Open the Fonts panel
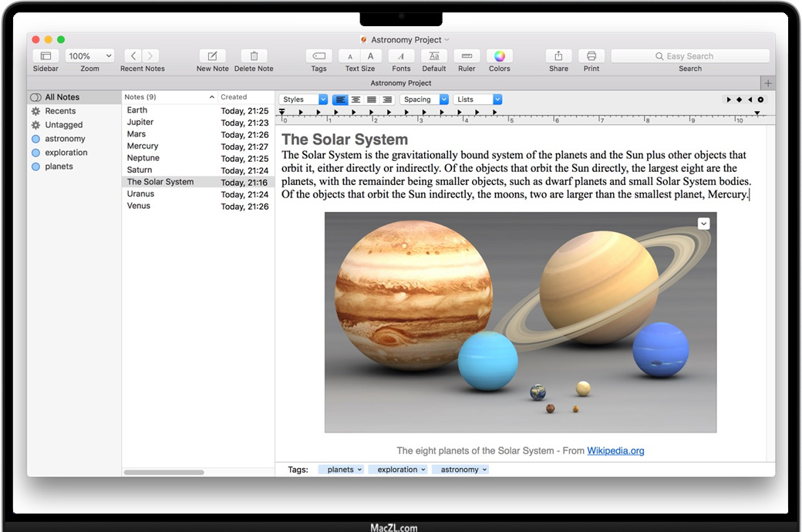The image size is (802, 532). pyautogui.click(x=401, y=56)
